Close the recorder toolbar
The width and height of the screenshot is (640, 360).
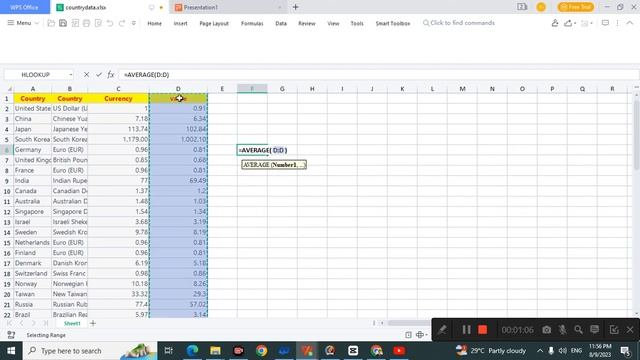[x=630, y=329]
